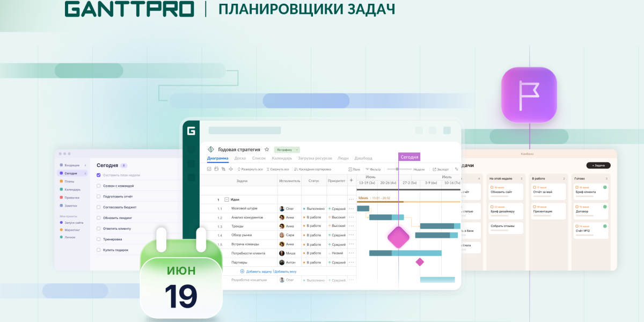
Task: Open the Поля columns settings
Action: [354, 169]
